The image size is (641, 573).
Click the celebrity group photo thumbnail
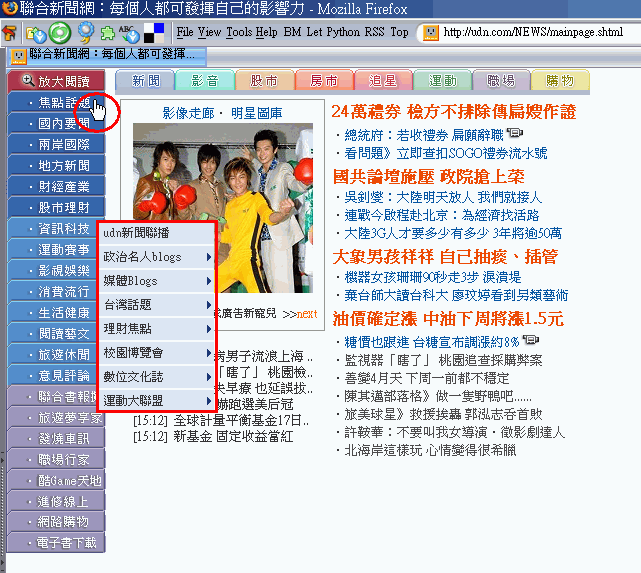pyautogui.click(x=223, y=208)
